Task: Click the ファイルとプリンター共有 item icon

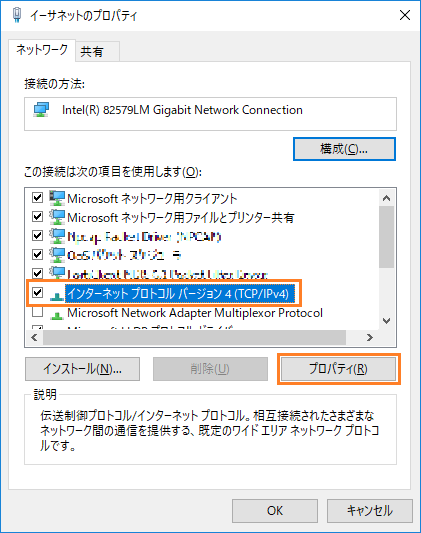Action: point(57,217)
